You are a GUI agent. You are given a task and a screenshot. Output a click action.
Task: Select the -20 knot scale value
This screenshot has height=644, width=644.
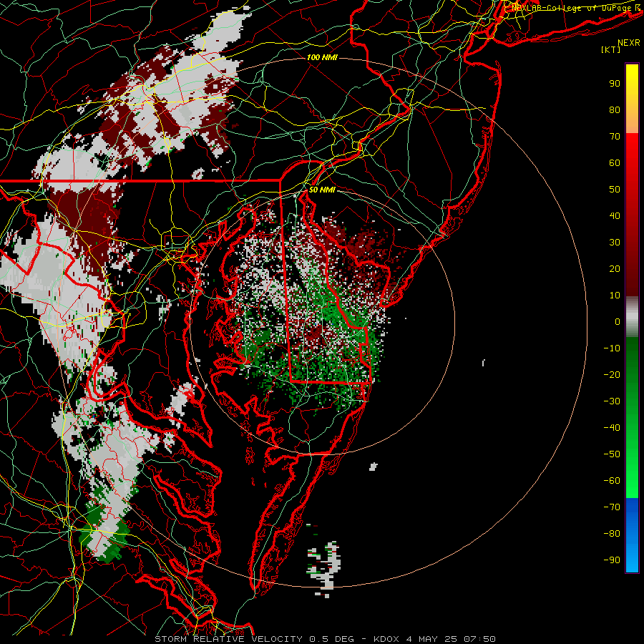click(612, 374)
